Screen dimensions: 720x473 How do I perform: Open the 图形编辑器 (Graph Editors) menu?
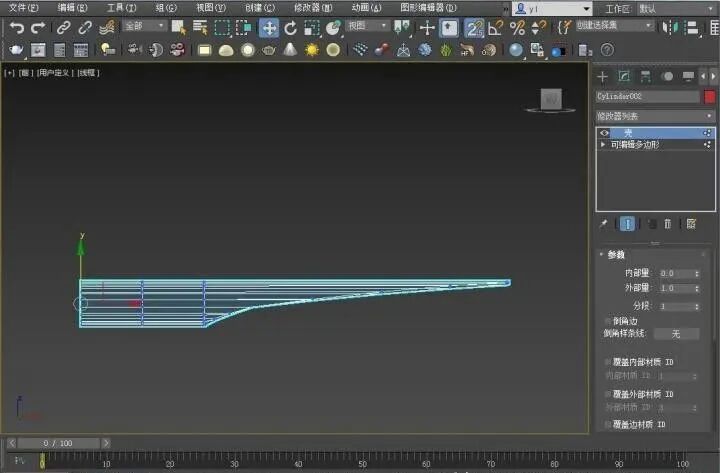[428, 8]
